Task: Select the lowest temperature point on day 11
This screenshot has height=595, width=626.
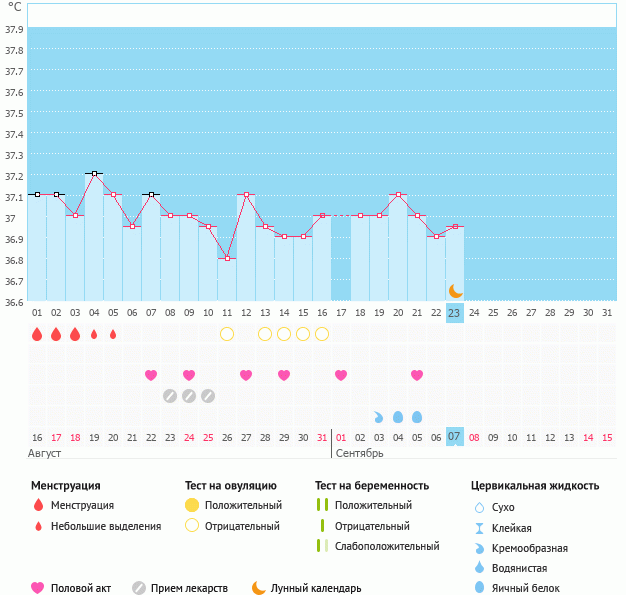Action: click(227, 259)
